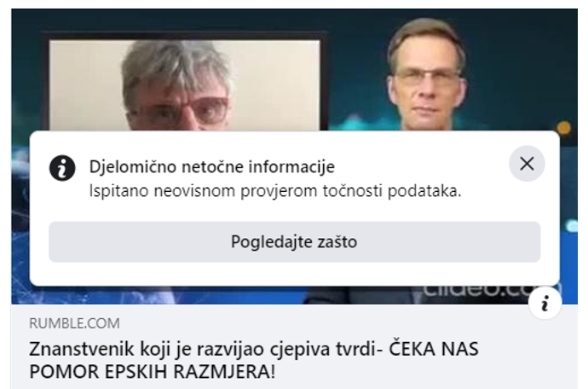Click the orange dot on the thumbnail edge
588x389 pixels.
[x=563, y=128]
